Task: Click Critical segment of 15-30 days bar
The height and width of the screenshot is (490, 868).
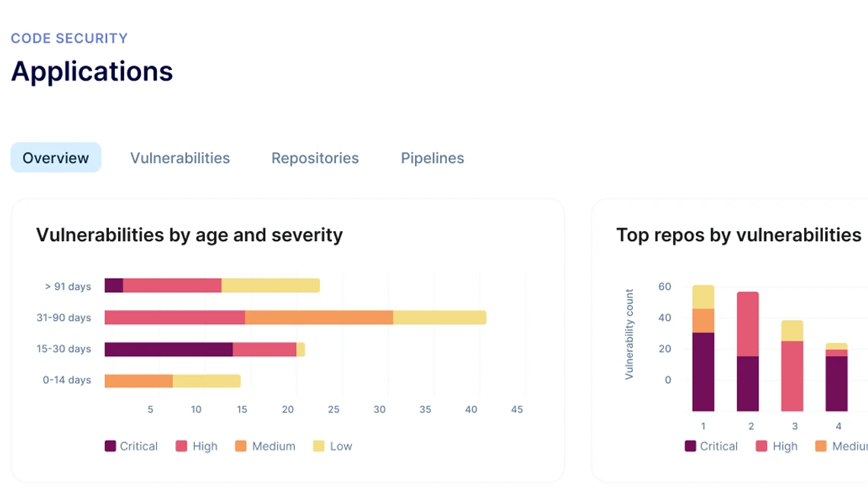Action: click(x=168, y=349)
